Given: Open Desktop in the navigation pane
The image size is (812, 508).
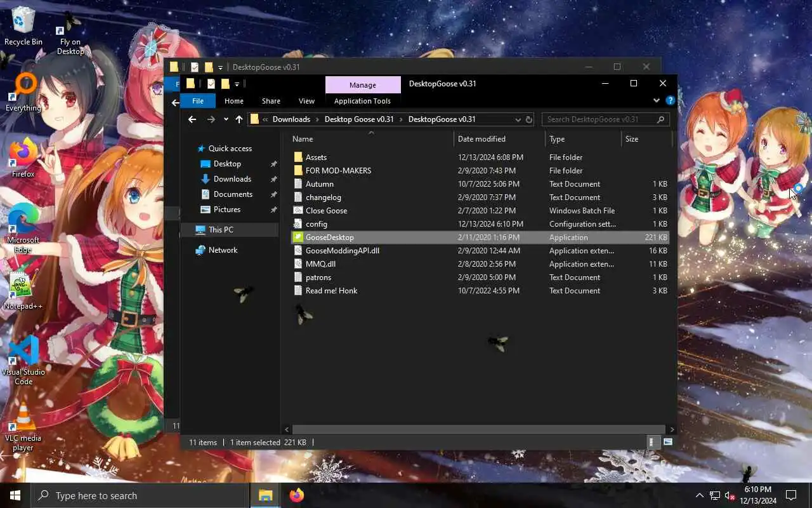Looking at the screenshot, I should click(x=227, y=164).
